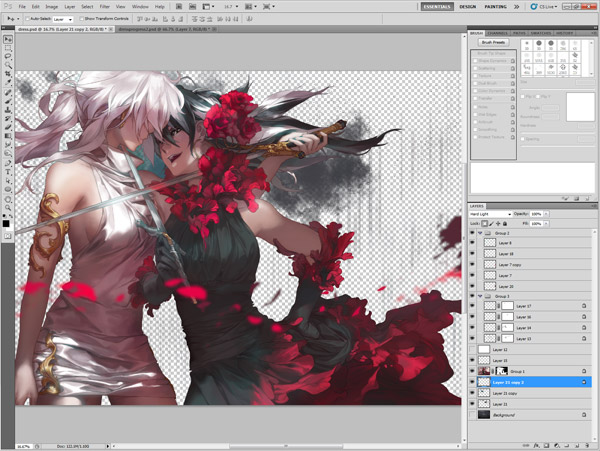Select Brush Tip Shape in the Brush panel
This screenshot has width=600, height=451.
492,54
